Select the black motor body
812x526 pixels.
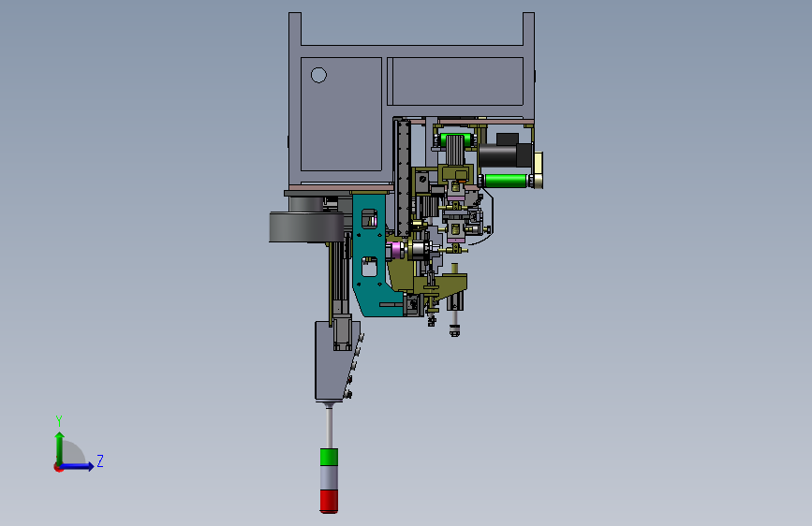(x=504, y=155)
